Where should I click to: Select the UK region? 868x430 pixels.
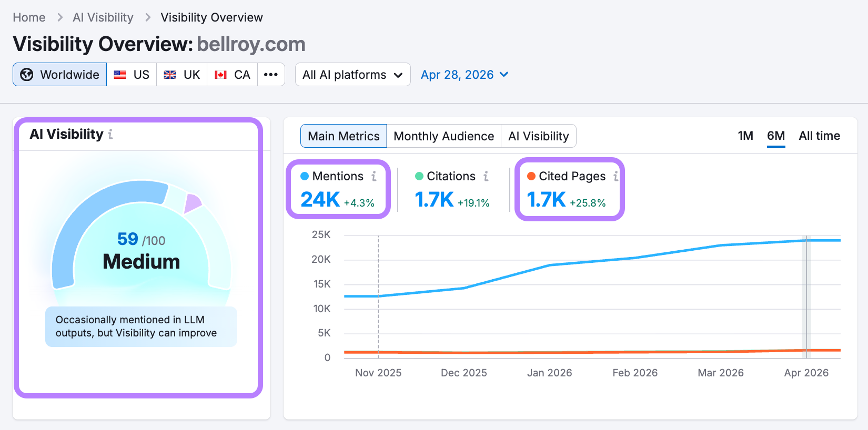181,75
